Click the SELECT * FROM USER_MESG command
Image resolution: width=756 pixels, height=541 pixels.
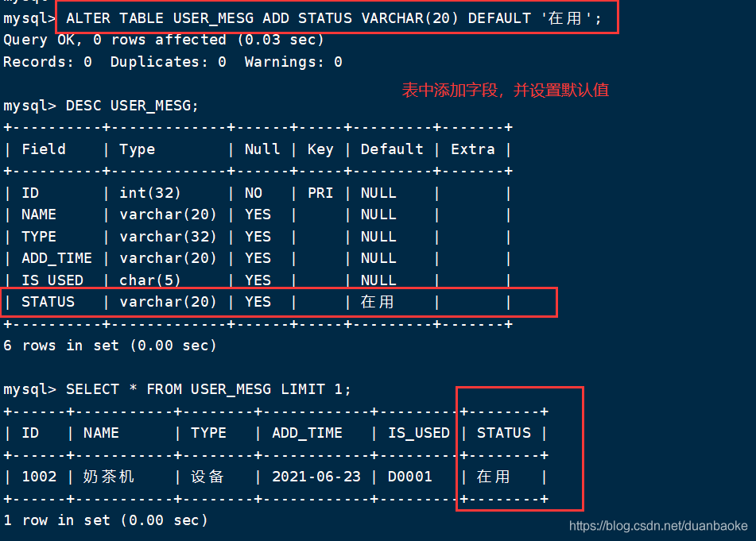[x=208, y=389]
